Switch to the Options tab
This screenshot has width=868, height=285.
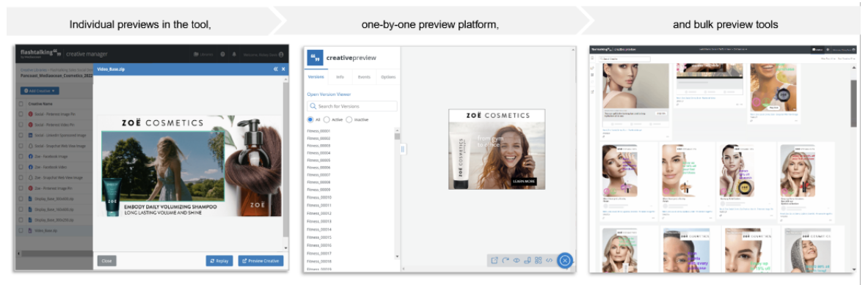coord(388,77)
